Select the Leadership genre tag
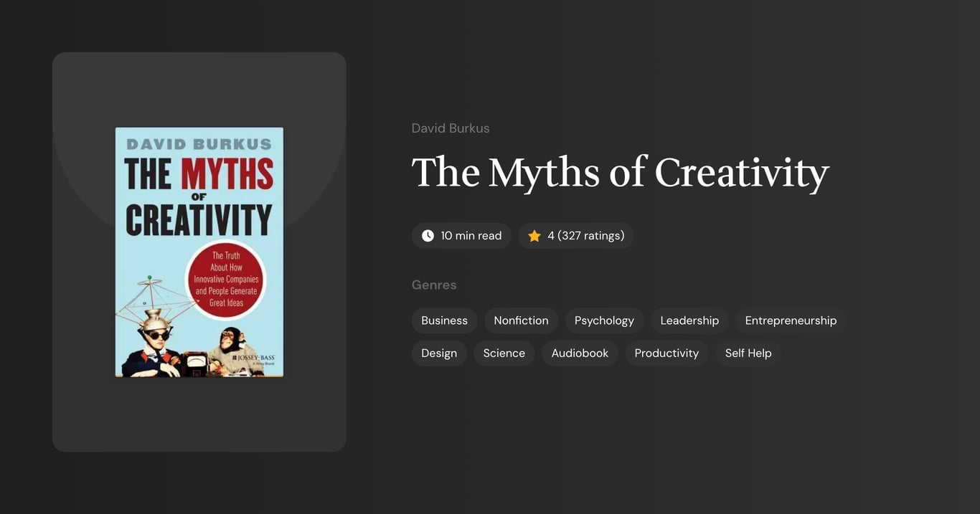The height and width of the screenshot is (514, 980). click(689, 320)
